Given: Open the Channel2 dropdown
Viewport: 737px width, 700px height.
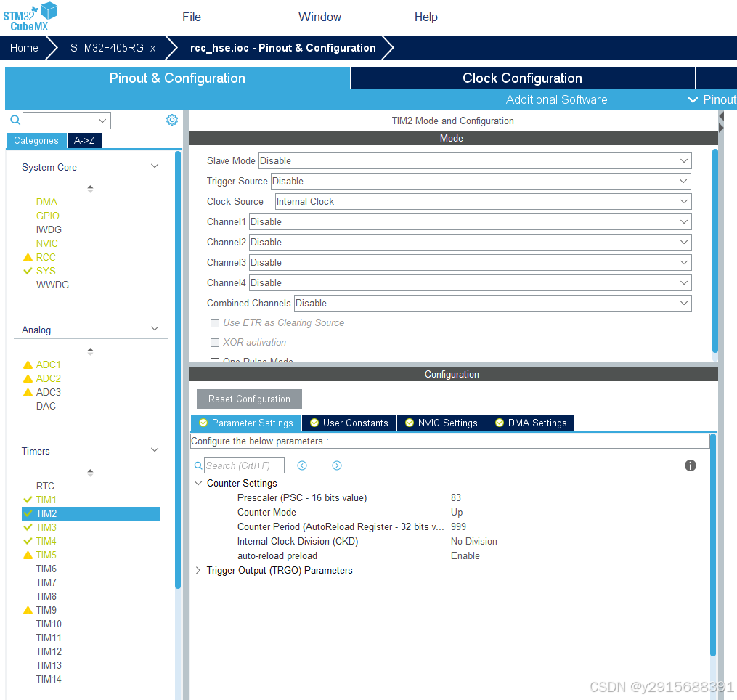Looking at the screenshot, I should (x=470, y=242).
